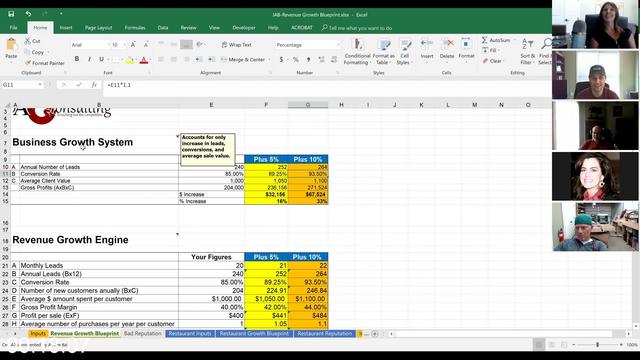Viewport: 640px width, 360px height.
Task: Open Format as Table gallery
Action: 383,52
